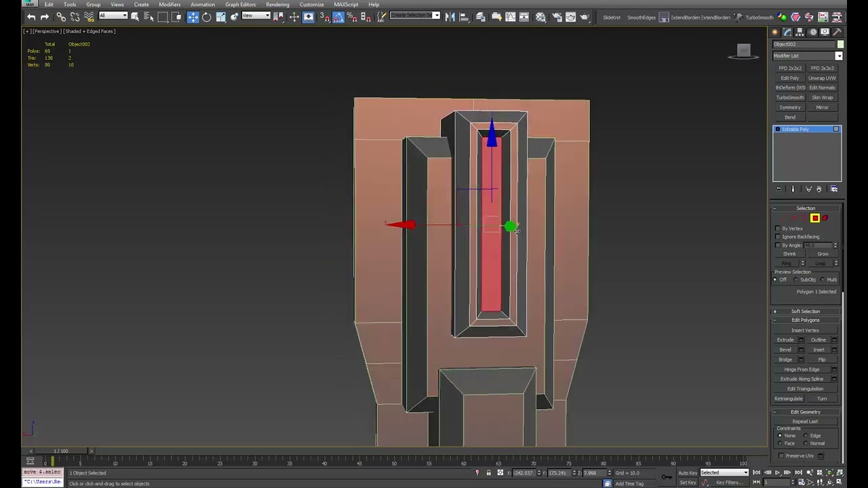Click the Inset button
The width and height of the screenshot is (868, 488).
[818, 350]
